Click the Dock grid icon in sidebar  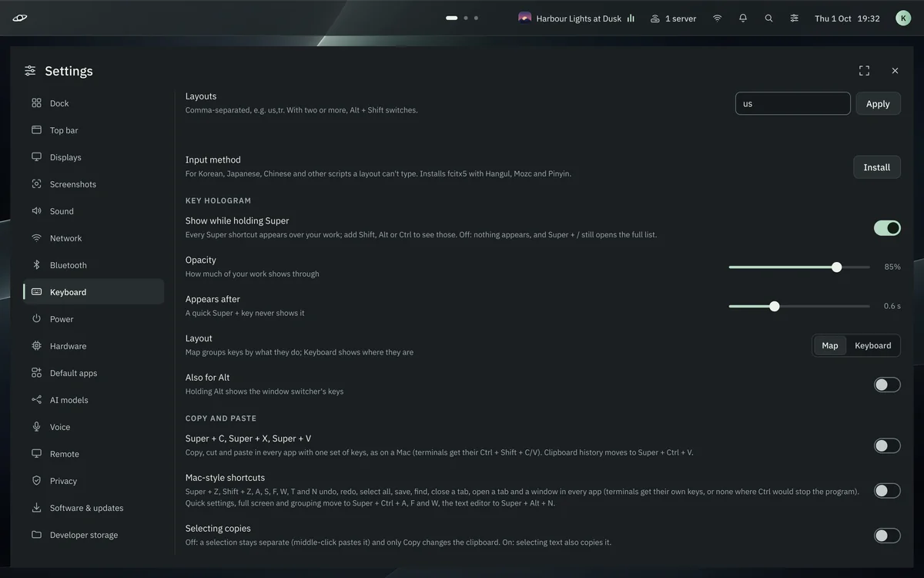[36, 103]
